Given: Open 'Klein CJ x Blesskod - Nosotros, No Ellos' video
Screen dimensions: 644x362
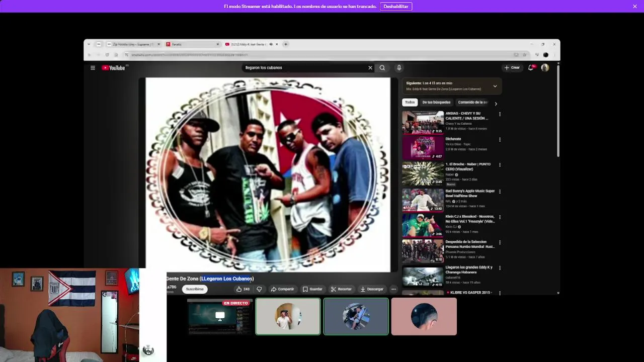Looking at the screenshot, I should tap(423, 225).
